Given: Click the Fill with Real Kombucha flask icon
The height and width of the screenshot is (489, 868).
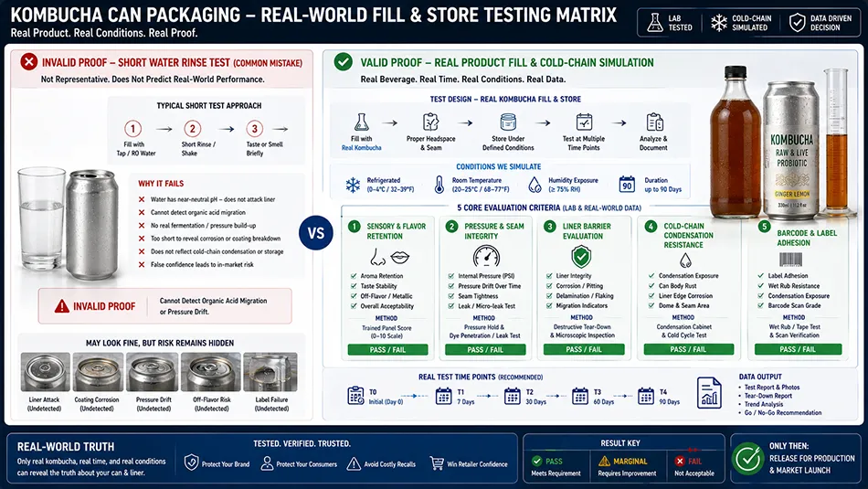Looking at the screenshot, I should pyautogui.click(x=362, y=122).
